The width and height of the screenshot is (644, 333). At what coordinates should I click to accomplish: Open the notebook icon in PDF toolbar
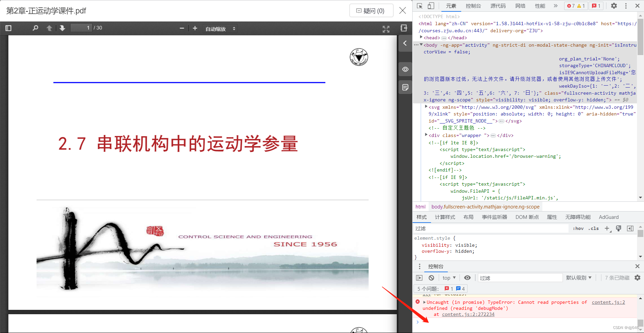(x=404, y=28)
